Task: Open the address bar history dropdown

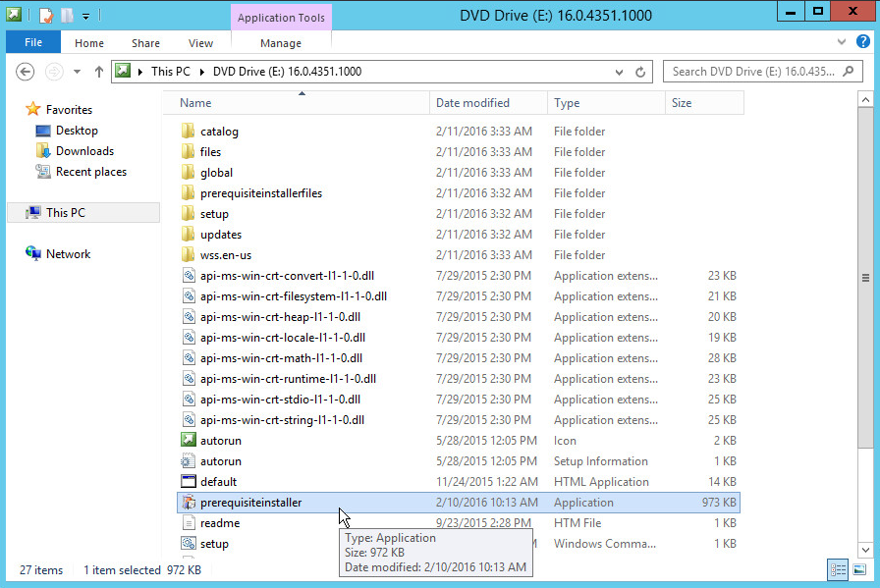Action: click(619, 72)
